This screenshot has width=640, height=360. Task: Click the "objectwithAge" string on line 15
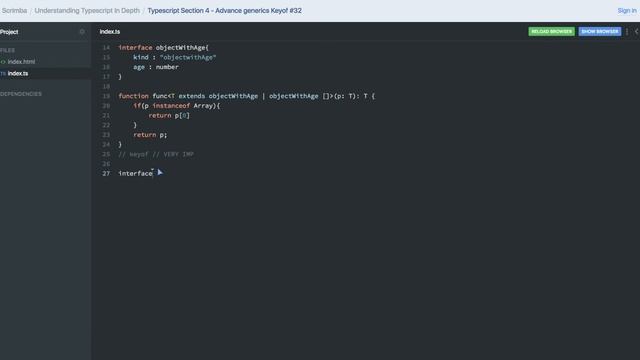point(188,58)
